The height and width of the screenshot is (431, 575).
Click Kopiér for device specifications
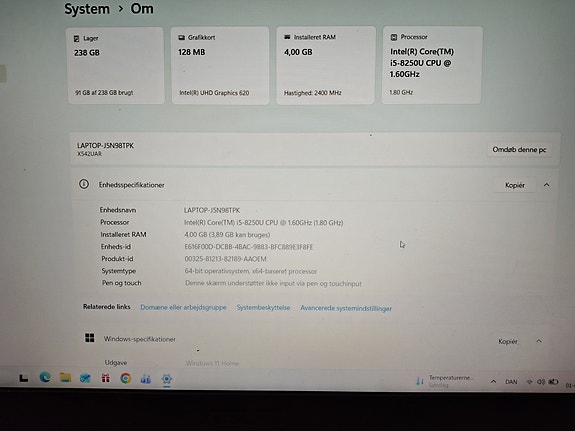pyautogui.click(x=515, y=185)
